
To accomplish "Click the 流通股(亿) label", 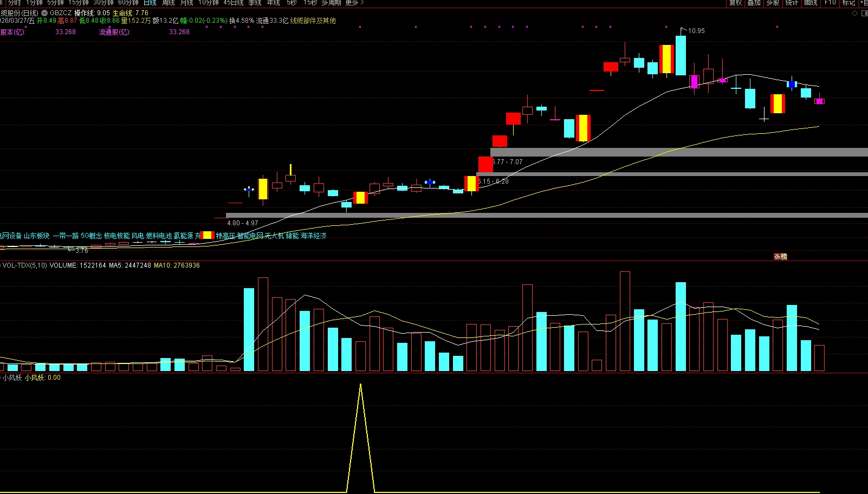I will (115, 32).
